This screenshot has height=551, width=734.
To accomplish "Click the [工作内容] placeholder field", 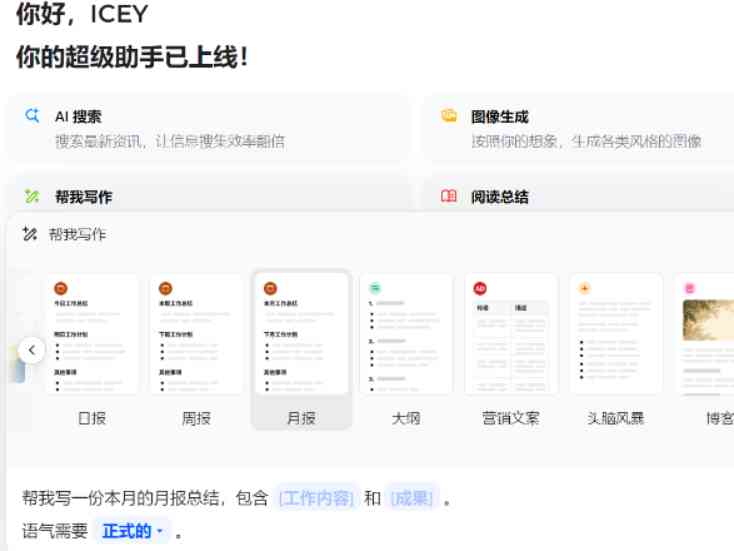I will click(x=316, y=498).
